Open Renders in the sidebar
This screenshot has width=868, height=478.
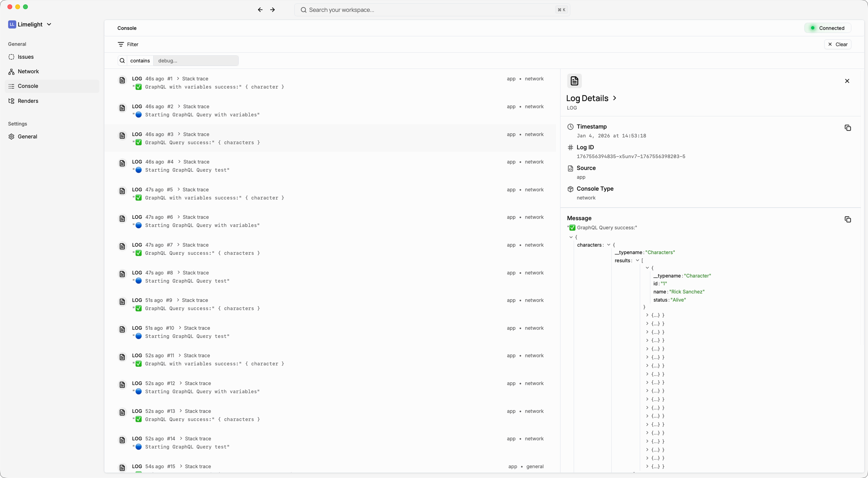[52, 101]
